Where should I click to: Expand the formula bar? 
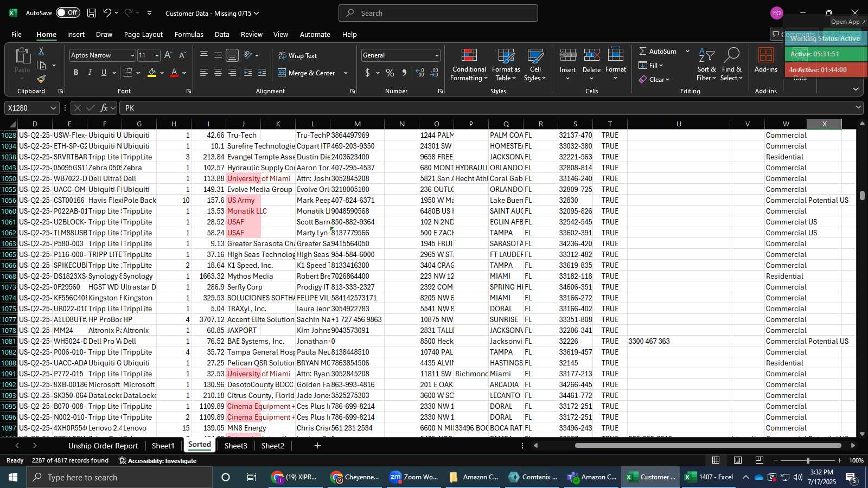(x=858, y=108)
